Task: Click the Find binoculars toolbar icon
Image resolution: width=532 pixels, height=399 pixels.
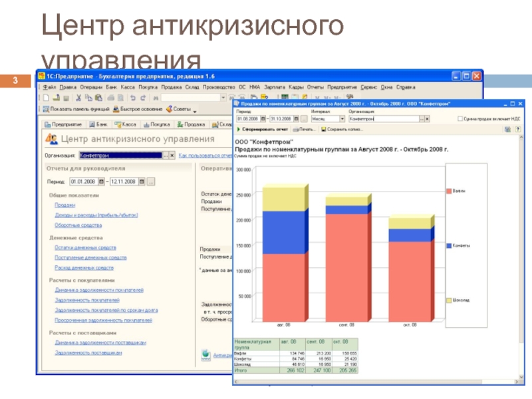Action: [156, 98]
